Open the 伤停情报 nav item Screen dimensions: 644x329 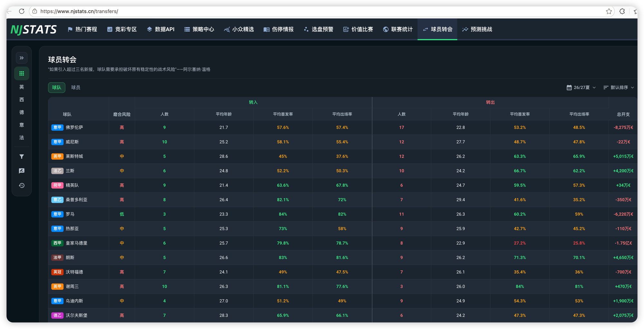click(279, 29)
